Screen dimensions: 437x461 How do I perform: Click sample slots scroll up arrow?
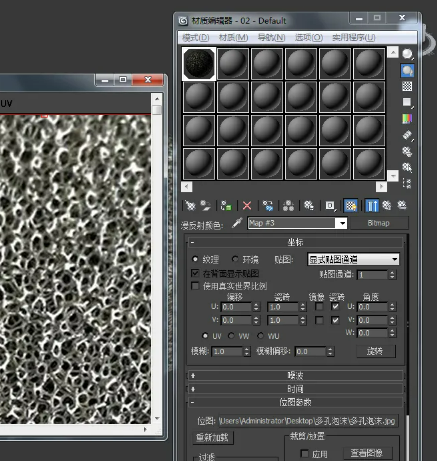point(393,52)
